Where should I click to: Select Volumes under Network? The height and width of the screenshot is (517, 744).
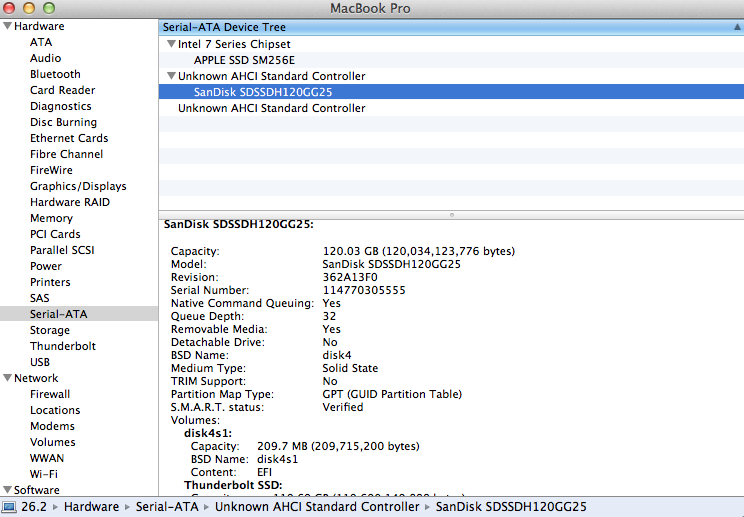pos(53,442)
